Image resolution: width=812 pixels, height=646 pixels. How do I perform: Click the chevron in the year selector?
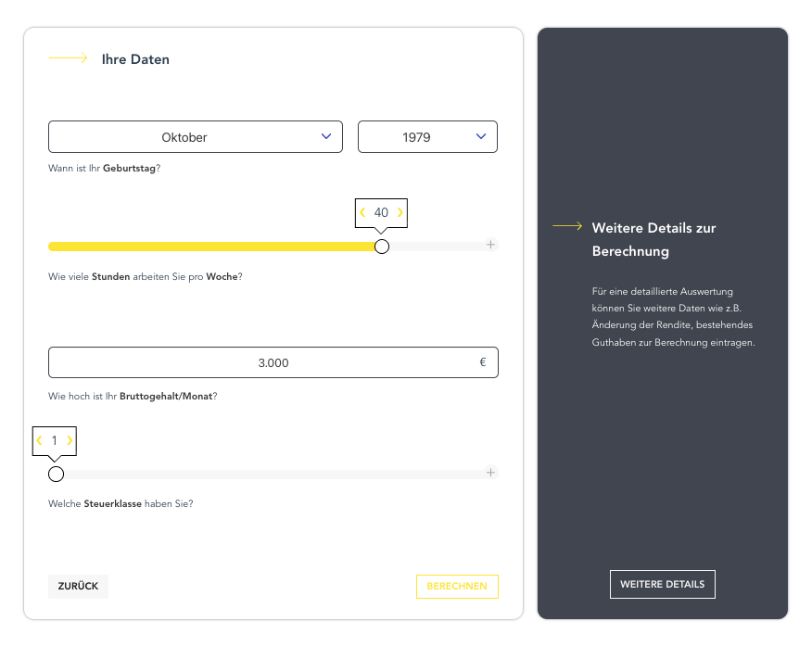tap(481, 136)
